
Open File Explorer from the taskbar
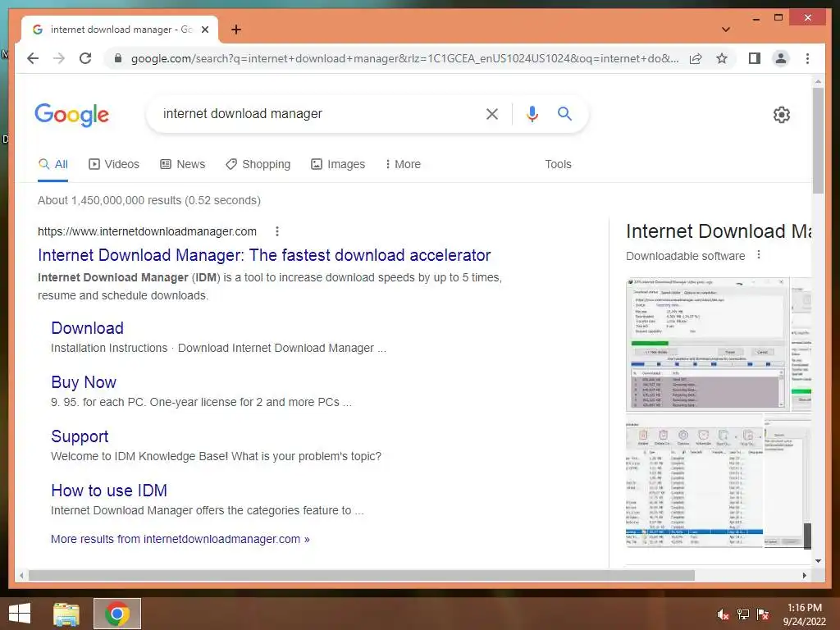(x=66, y=614)
